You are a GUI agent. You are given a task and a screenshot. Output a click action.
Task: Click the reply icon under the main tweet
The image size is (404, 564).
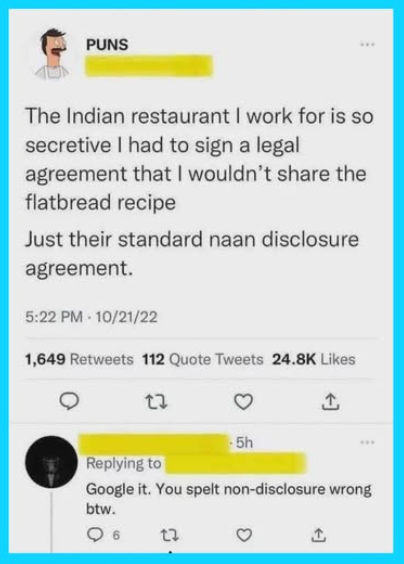click(69, 402)
